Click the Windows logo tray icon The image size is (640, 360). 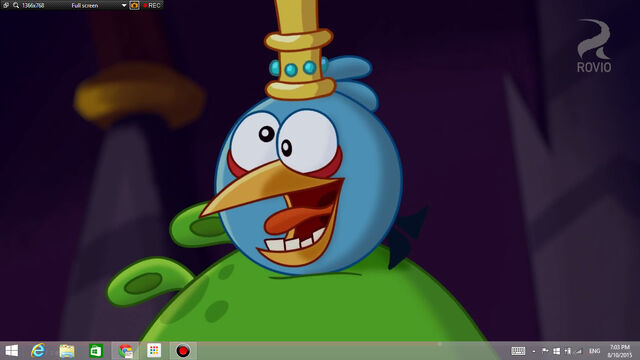(x=556, y=351)
